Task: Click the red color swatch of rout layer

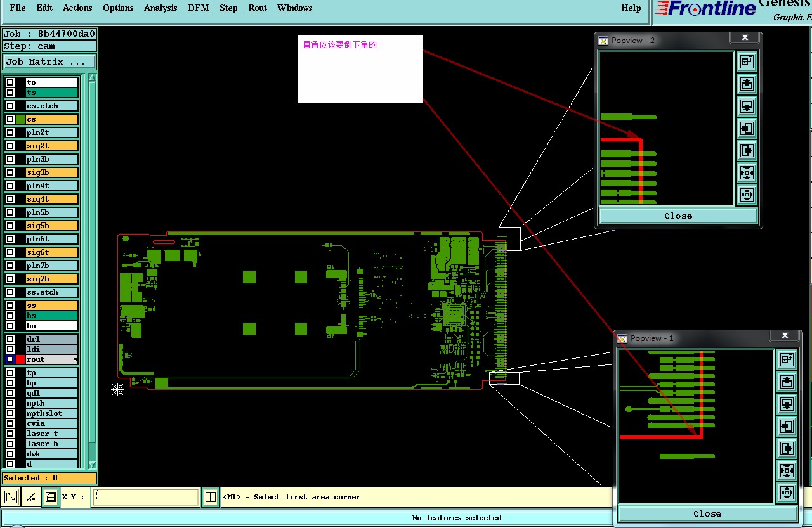Action: (x=20, y=359)
